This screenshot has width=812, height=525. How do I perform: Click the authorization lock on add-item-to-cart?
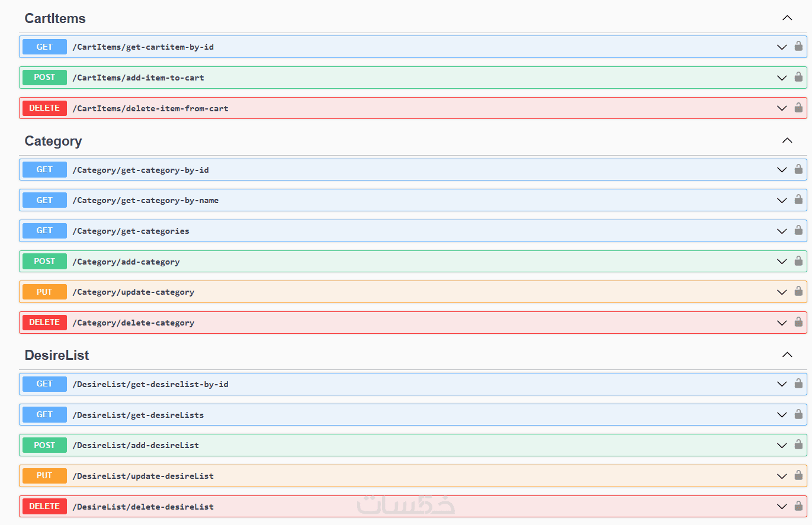pos(798,77)
